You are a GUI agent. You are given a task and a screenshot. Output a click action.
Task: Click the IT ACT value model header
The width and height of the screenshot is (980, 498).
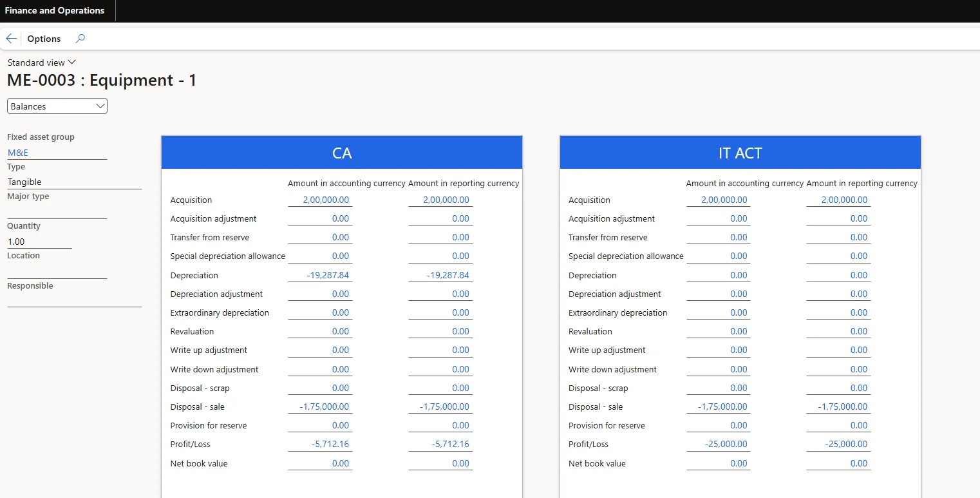tap(740, 153)
